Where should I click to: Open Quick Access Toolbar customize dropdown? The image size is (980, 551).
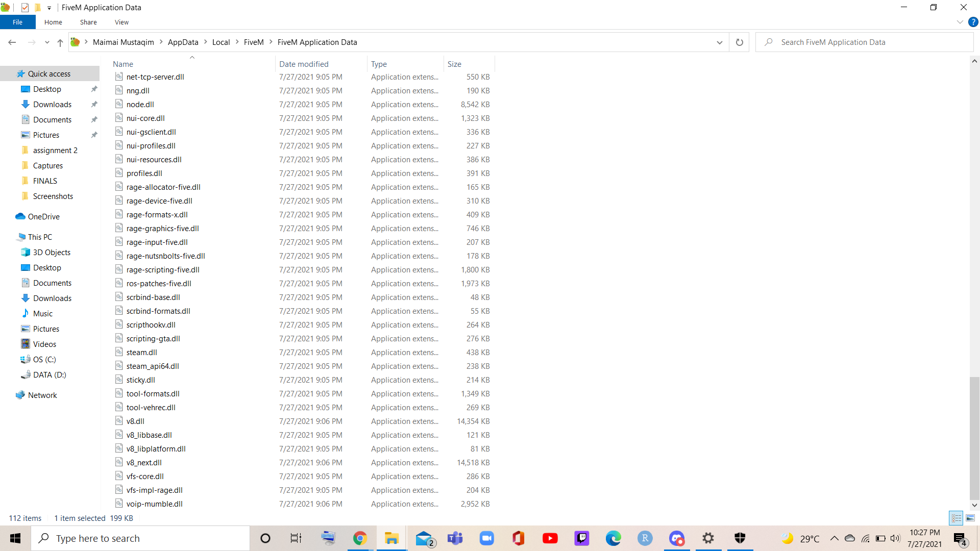(x=49, y=8)
